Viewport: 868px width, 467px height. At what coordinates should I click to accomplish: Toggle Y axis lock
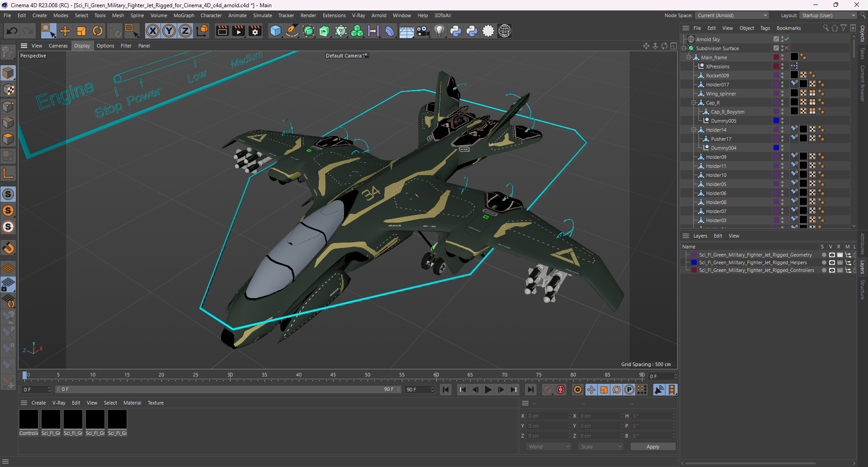(x=169, y=31)
